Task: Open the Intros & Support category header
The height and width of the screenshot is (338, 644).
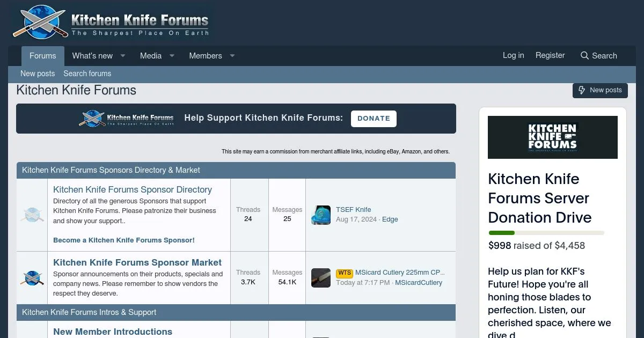Action: point(89,312)
